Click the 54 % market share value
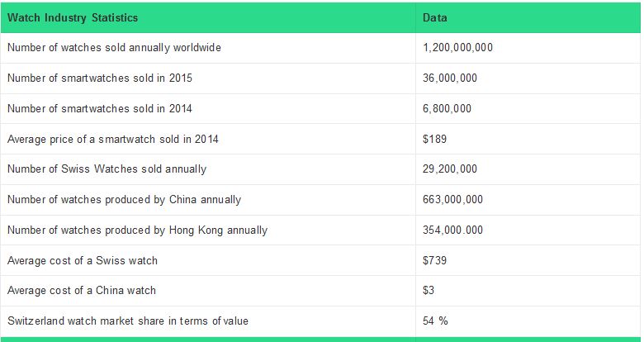Image resolution: width=644 pixels, height=342 pixels. click(x=433, y=321)
